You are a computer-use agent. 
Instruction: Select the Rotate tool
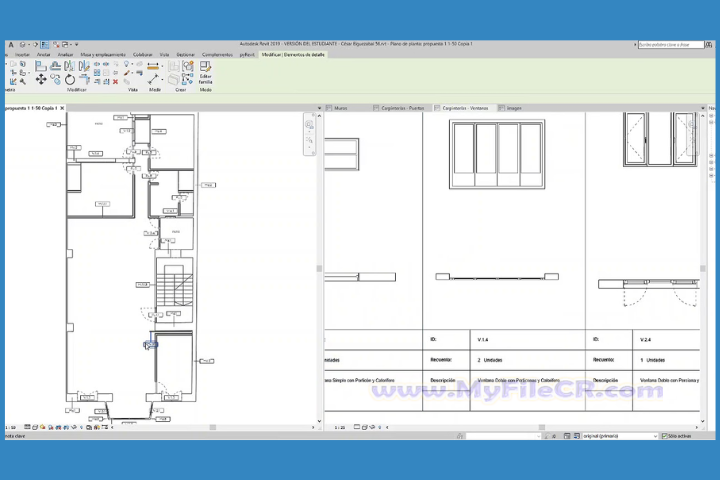click(70, 79)
